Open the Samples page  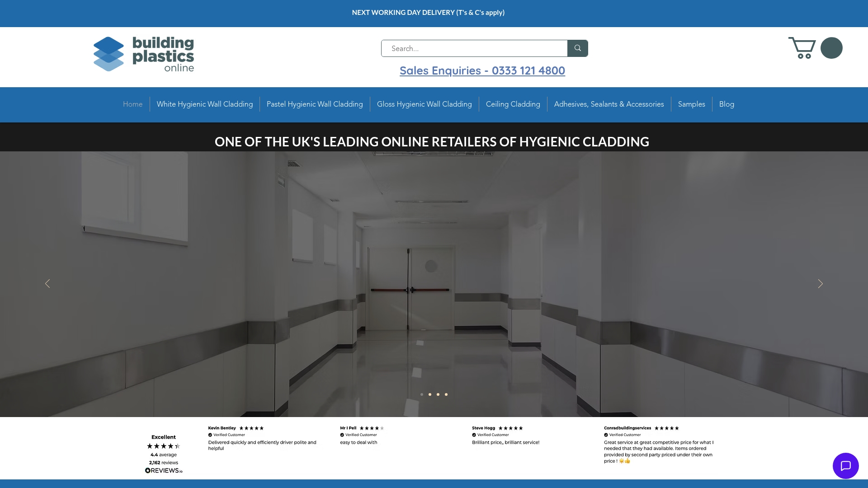pos(691,104)
